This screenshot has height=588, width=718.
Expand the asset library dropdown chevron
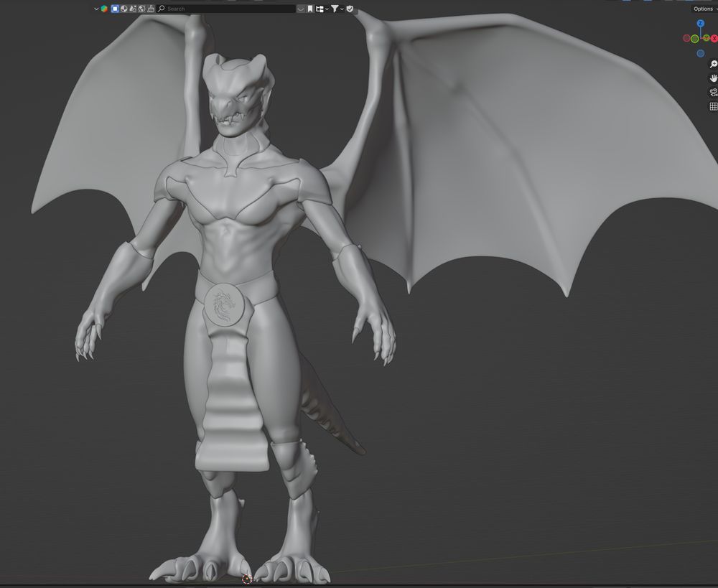pyautogui.click(x=96, y=9)
